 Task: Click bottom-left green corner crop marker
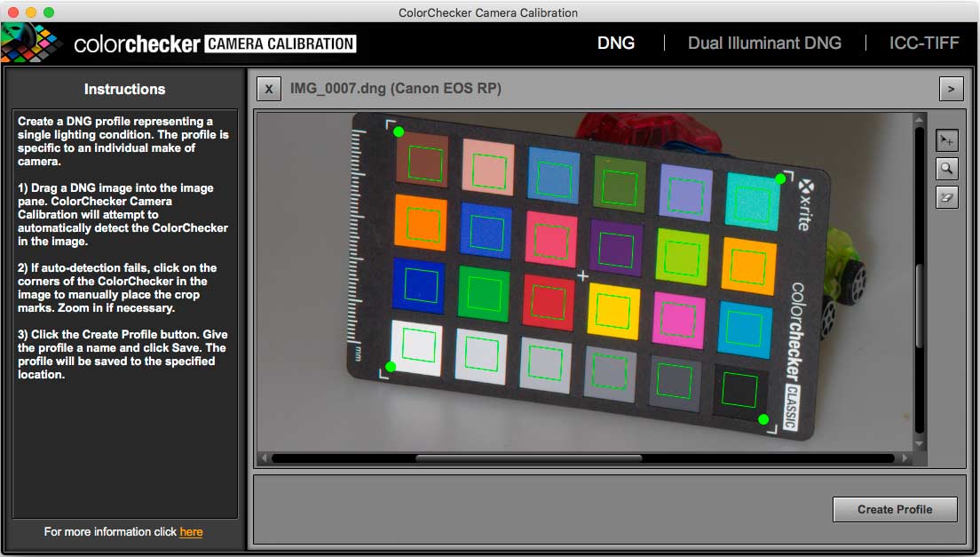391,367
